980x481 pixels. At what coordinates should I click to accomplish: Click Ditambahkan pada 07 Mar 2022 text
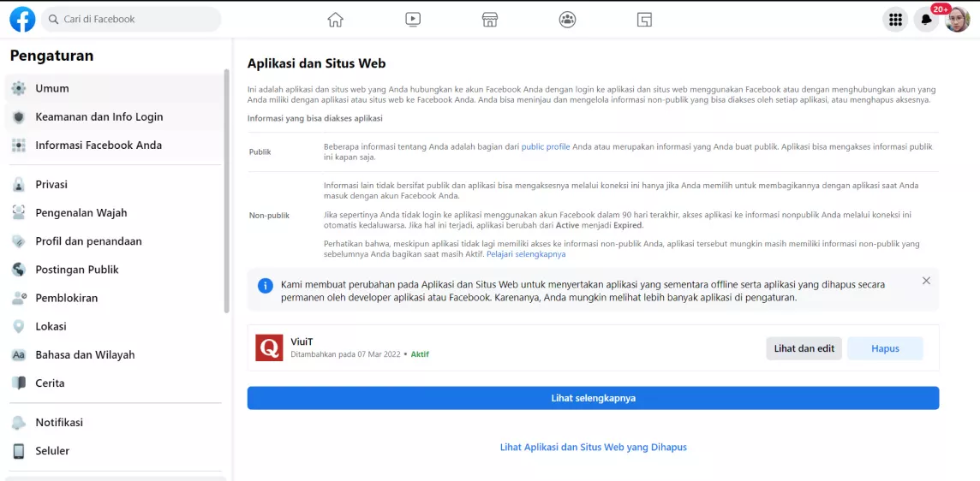347,354
